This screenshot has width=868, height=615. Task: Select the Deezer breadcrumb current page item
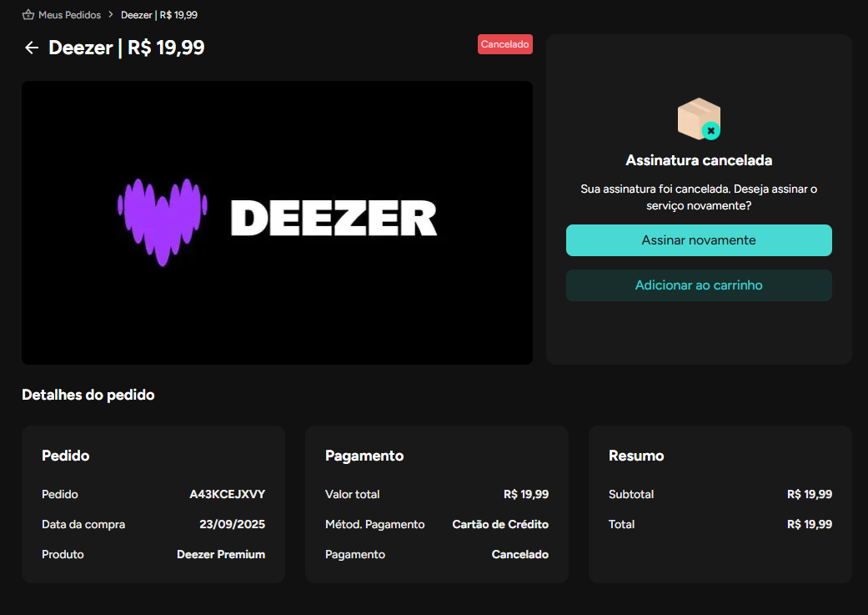pos(159,15)
